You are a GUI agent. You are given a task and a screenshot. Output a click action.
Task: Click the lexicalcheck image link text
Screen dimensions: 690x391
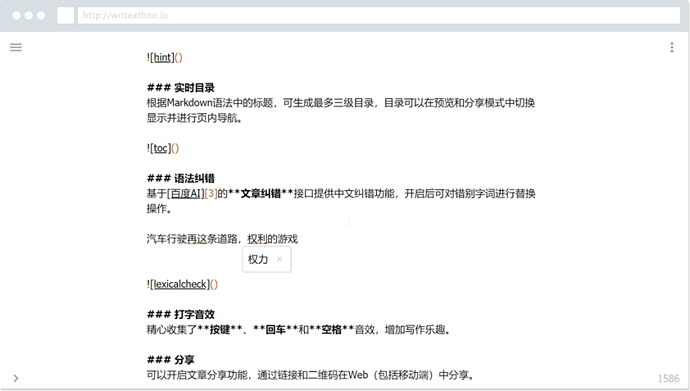coord(180,284)
